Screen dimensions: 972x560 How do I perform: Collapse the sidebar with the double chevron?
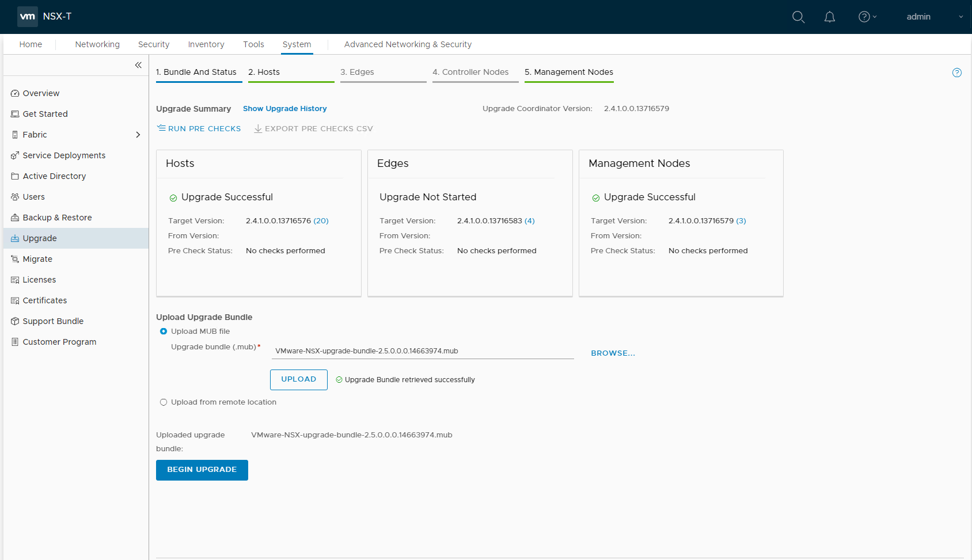click(138, 65)
